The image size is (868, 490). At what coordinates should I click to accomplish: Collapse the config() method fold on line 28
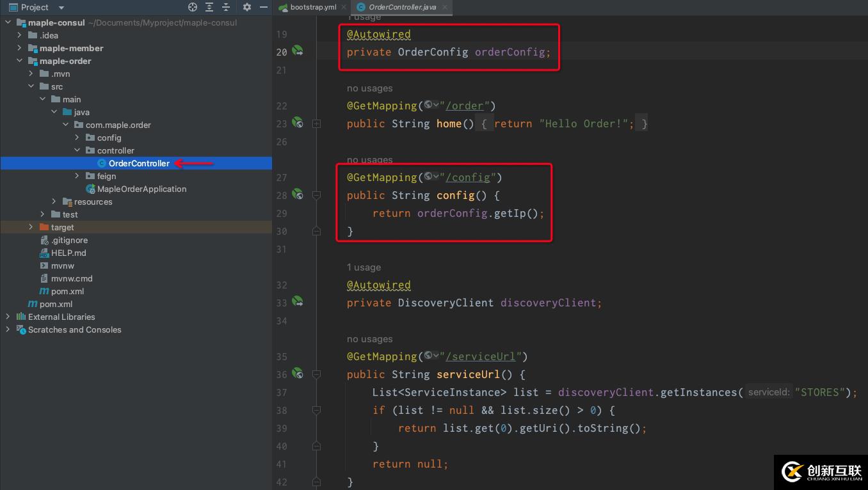(316, 195)
